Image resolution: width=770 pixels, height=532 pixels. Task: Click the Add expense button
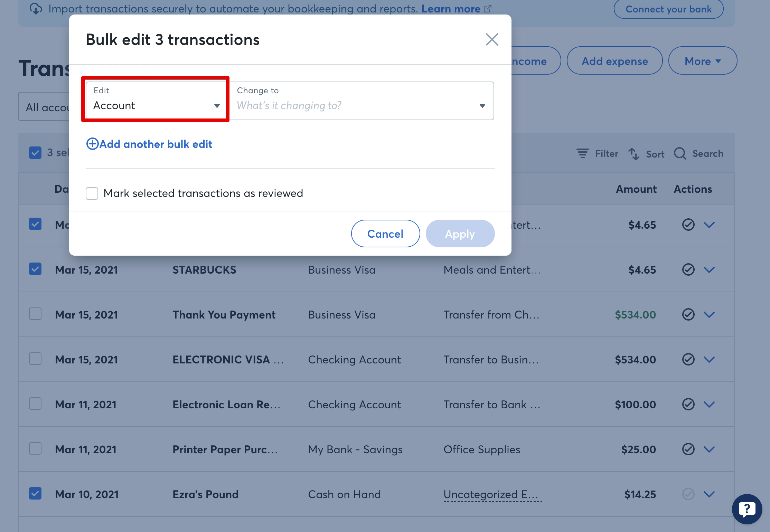(614, 61)
